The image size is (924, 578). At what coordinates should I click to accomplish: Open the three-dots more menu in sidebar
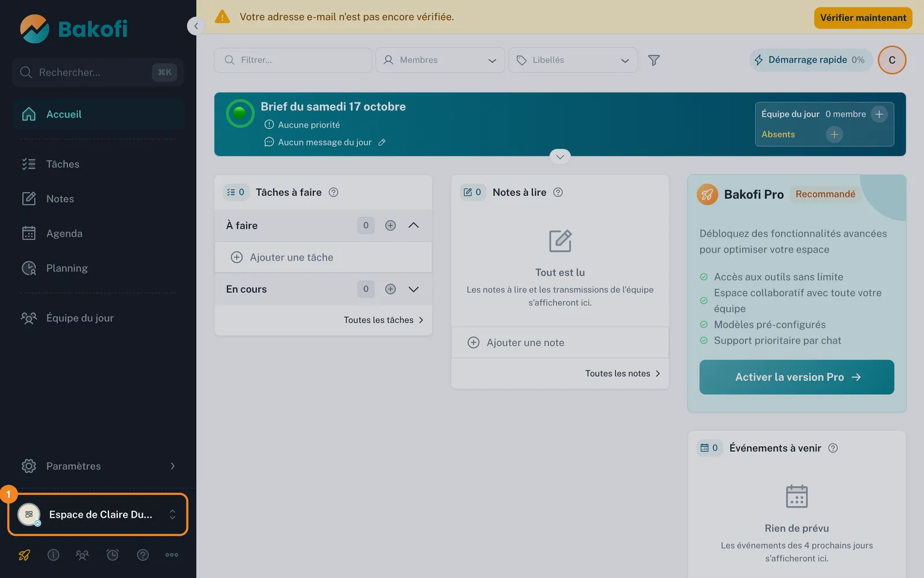point(172,555)
